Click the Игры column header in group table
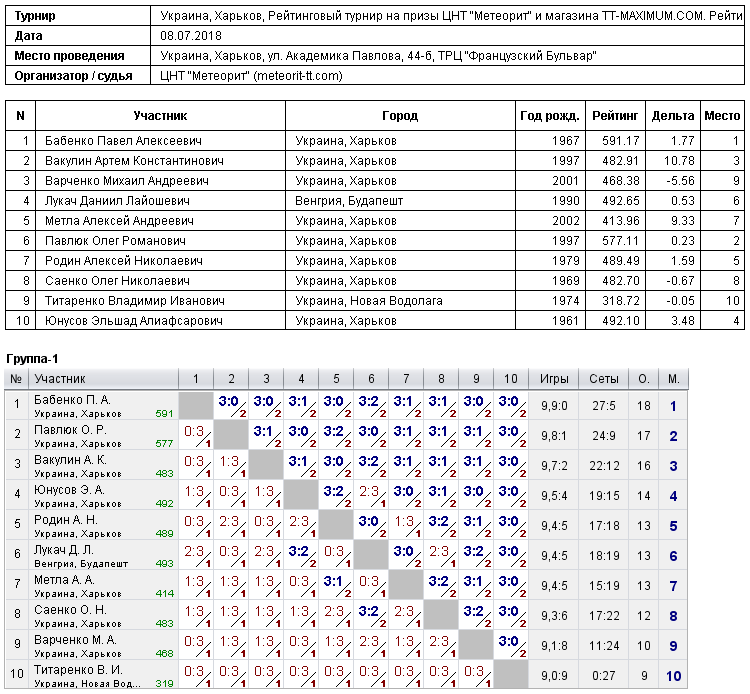Image resolution: width=750 pixels, height=694 pixels. click(x=554, y=379)
